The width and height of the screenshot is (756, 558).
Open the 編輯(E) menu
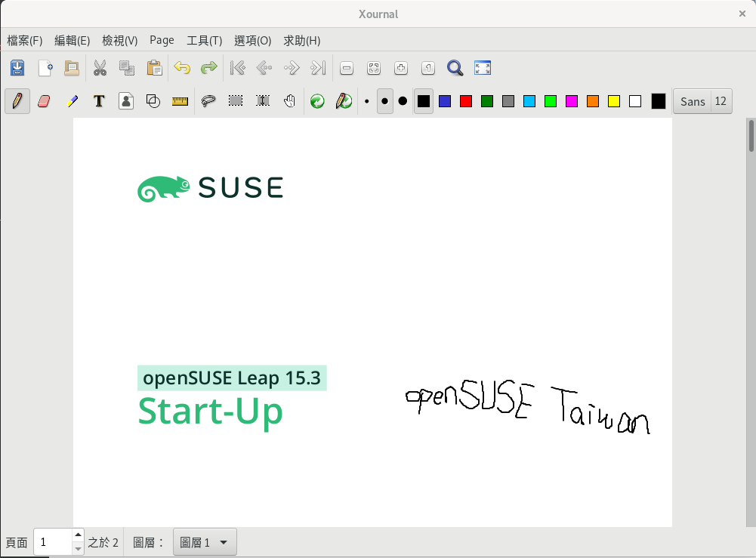click(x=73, y=41)
